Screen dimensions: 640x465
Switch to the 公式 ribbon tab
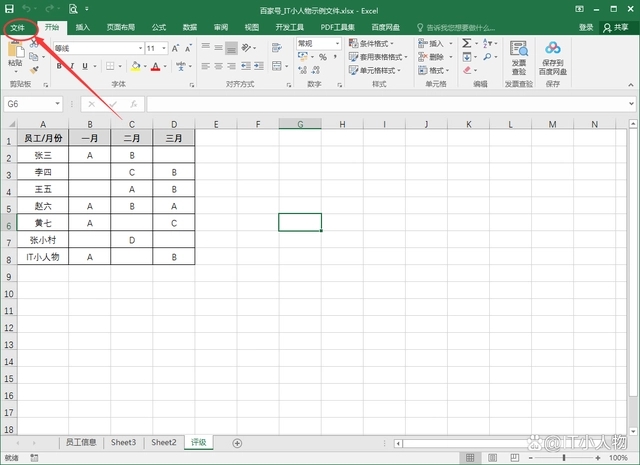[159, 27]
